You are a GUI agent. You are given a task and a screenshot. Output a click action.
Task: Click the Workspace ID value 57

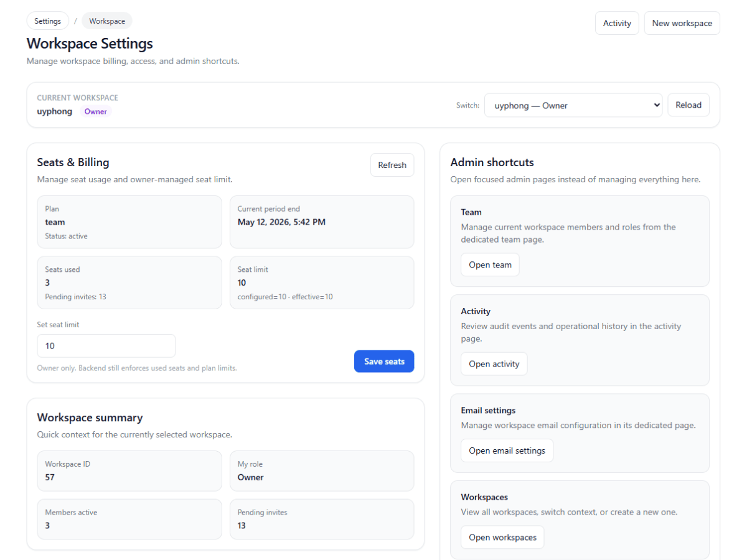click(x=50, y=478)
